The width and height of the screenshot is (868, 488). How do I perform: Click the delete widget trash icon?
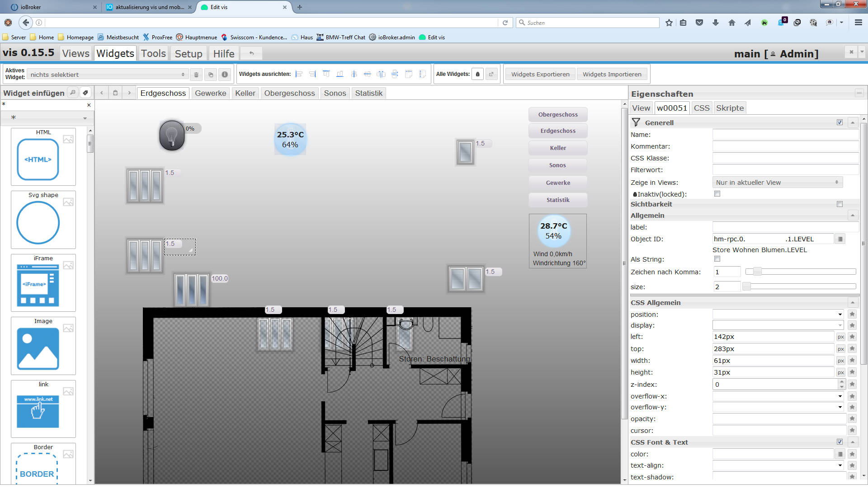click(x=196, y=75)
